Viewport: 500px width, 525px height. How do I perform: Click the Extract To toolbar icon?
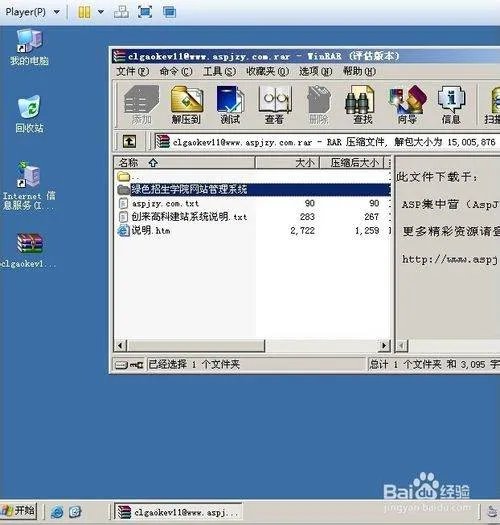pyautogui.click(x=187, y=104)
